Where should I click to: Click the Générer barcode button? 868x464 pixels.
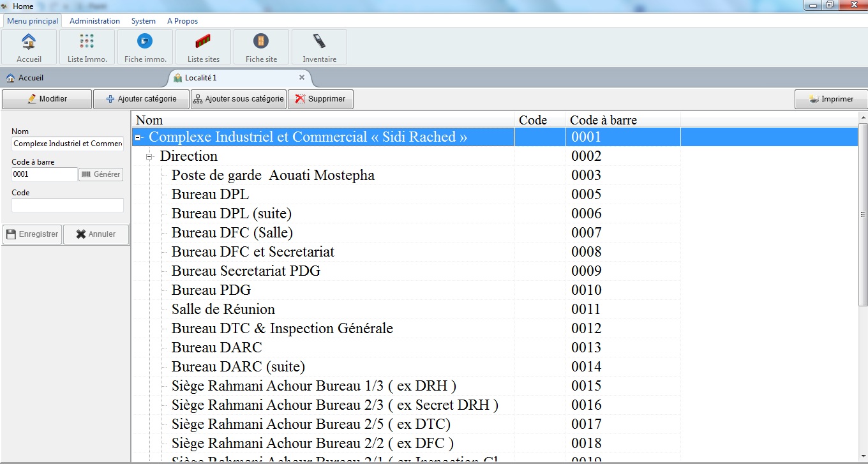[x=101, y=174]
